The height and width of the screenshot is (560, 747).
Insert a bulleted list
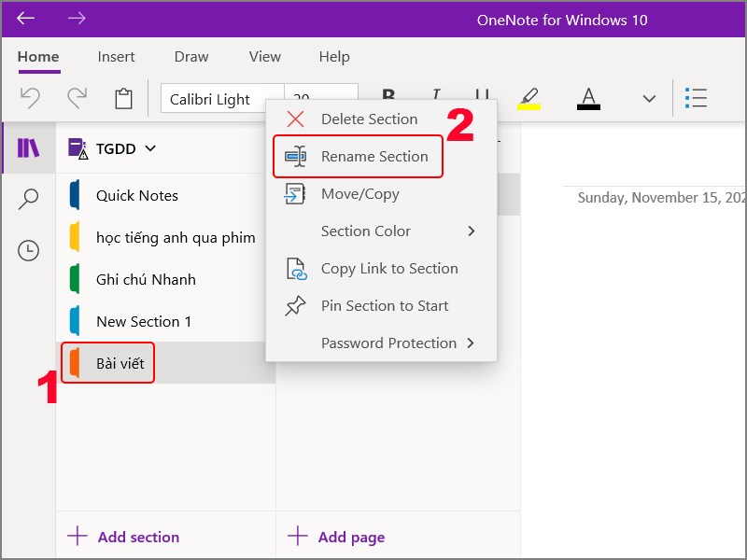(696, 98)
